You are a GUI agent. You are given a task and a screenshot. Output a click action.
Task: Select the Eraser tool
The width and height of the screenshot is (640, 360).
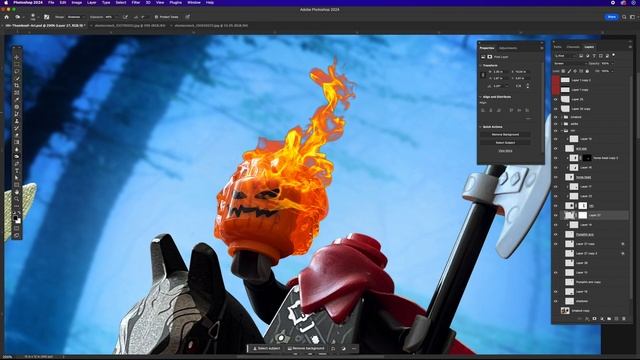coord(16,135)
